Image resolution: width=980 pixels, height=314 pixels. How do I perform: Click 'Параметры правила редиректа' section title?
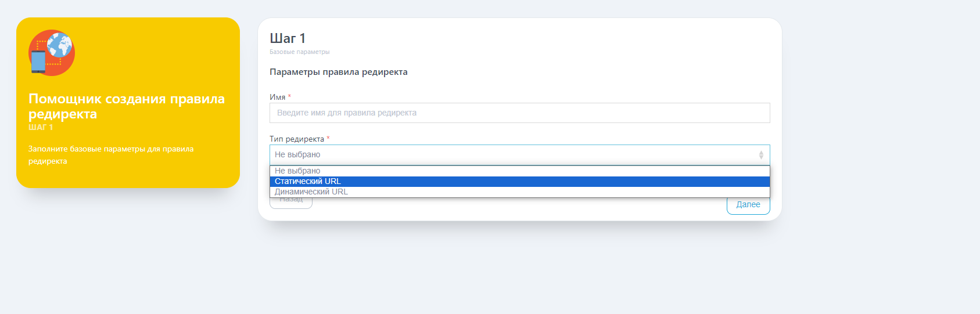[338, 72]
